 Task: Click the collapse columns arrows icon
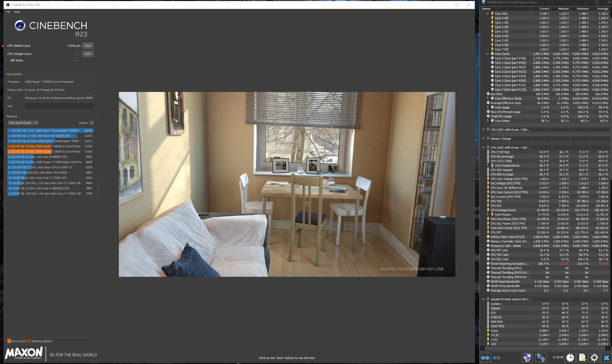tap(497, 357)
